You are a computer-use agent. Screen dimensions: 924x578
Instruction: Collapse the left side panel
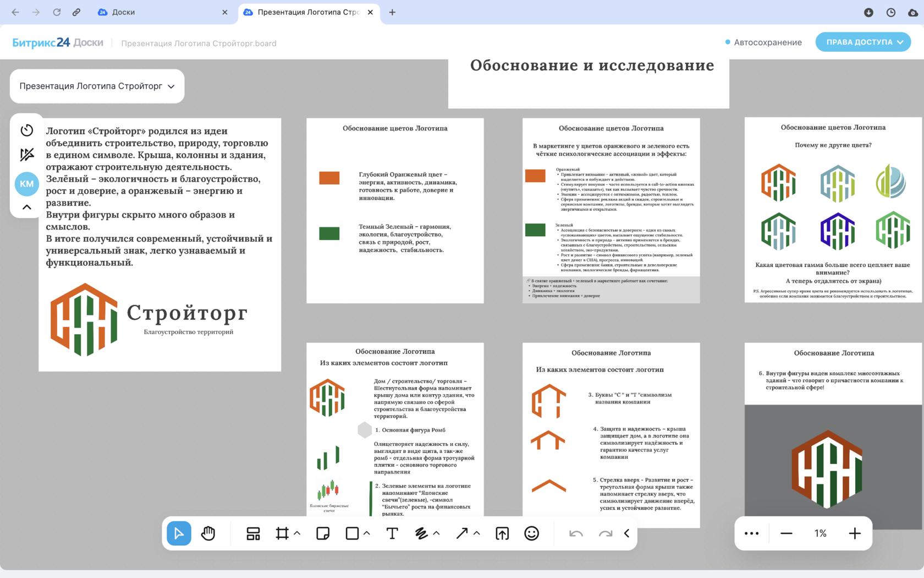tap(27, 208)
